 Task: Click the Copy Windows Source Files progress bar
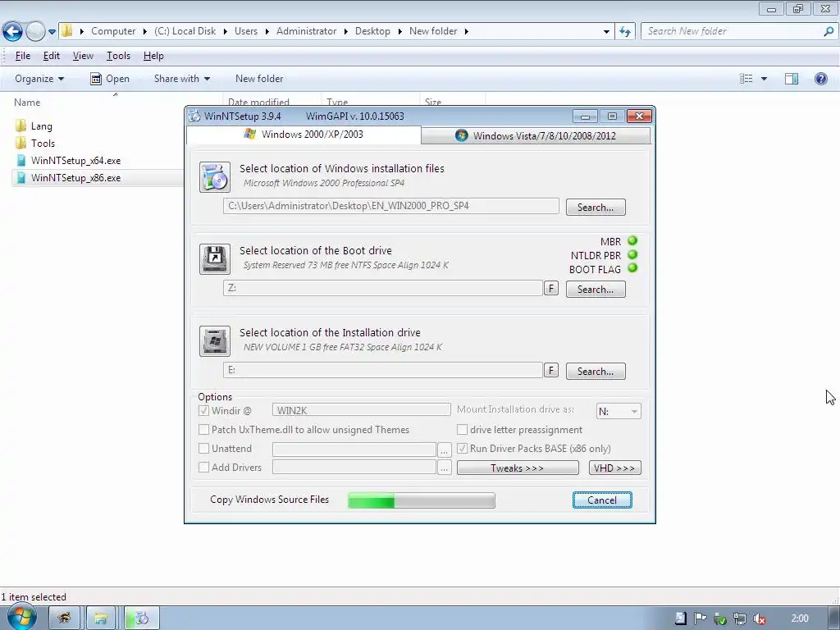(422, 500)
